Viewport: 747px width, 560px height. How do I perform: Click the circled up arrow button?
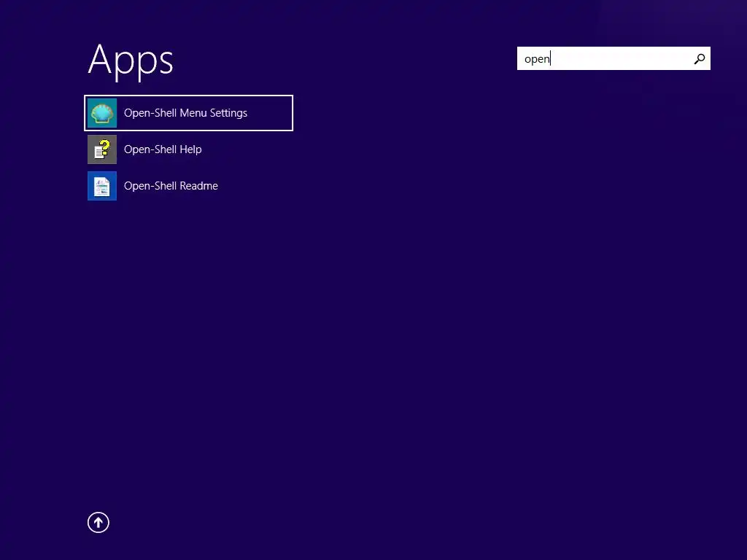(x=98, y=522)
